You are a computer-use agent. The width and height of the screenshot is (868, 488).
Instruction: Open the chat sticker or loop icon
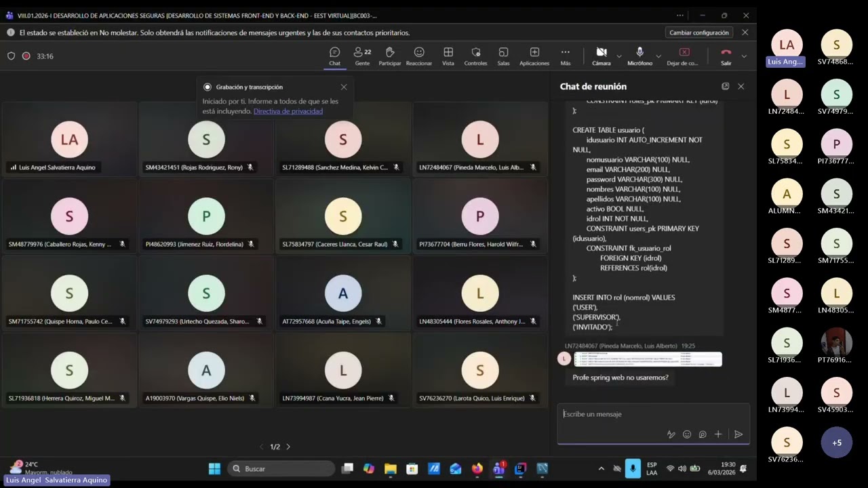(703, 434)
